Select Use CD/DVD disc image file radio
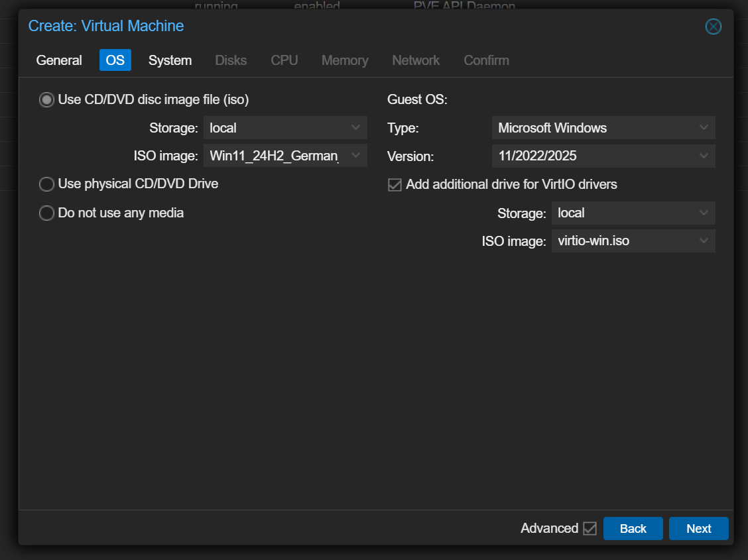Screen dimensions: 748x560 point(46,100)
